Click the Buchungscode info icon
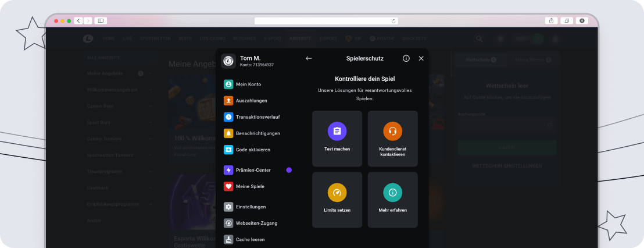This screenshot has width=644, height=248. 550,125
